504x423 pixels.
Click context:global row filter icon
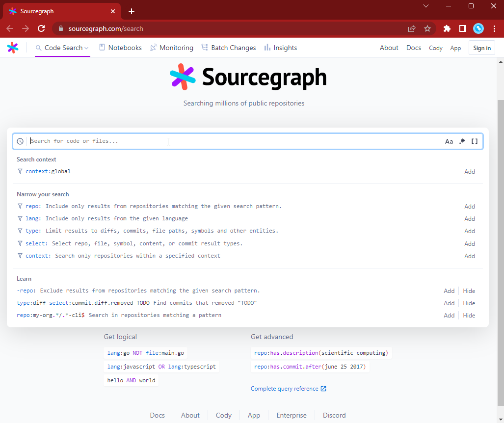(x=20, y=171)
